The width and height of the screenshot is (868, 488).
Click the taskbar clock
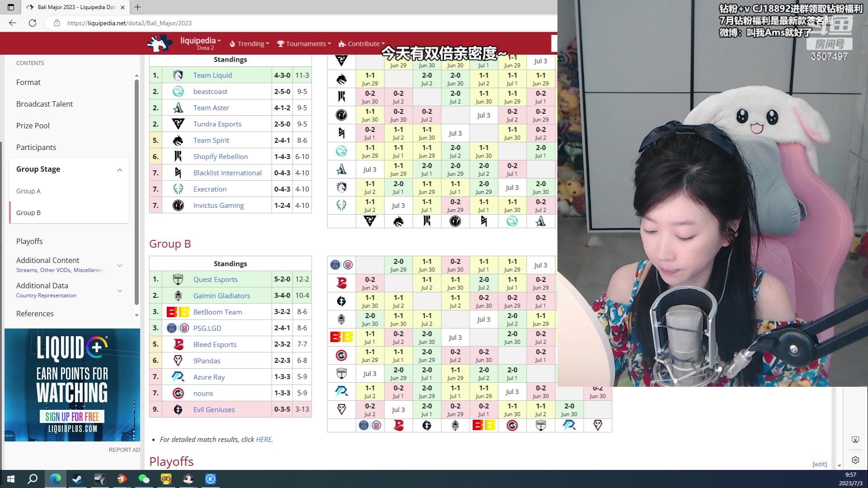click(x=851, y=479)
